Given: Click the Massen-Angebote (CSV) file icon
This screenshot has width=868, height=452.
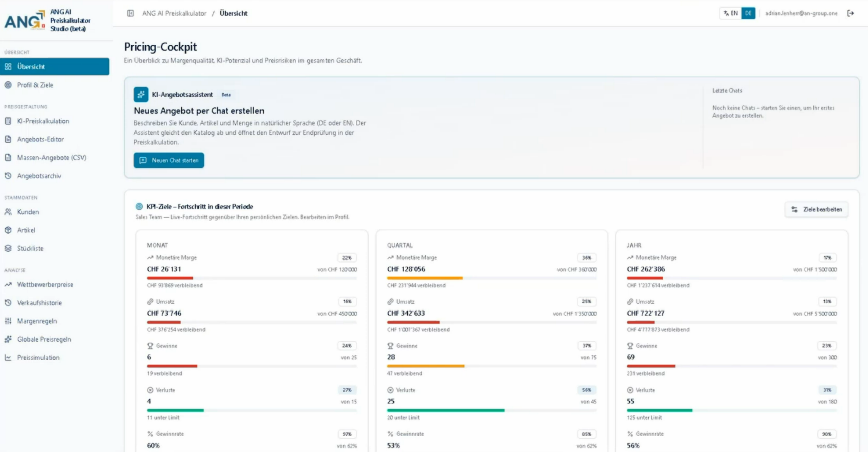Looking at the screenshot, I should click(8, 157).
